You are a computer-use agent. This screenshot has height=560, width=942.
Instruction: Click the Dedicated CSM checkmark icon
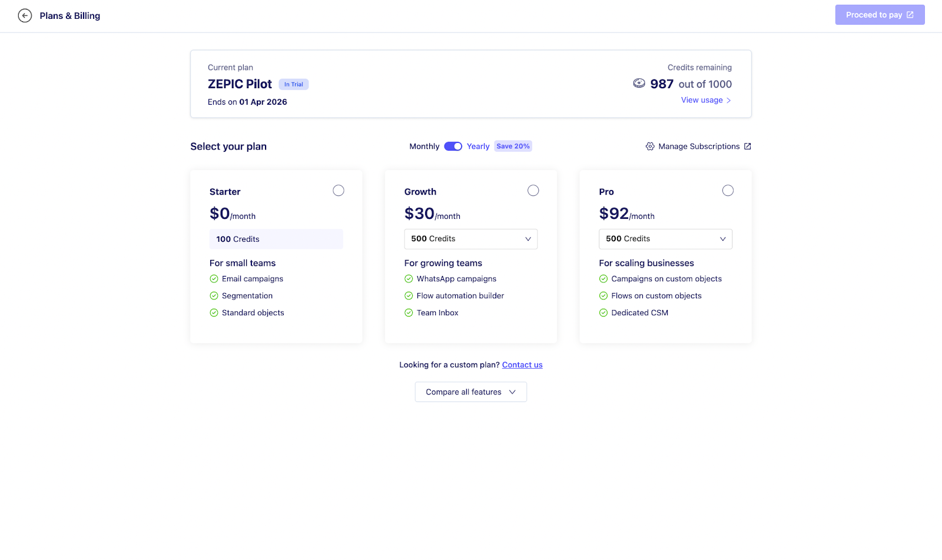(603, 313)
